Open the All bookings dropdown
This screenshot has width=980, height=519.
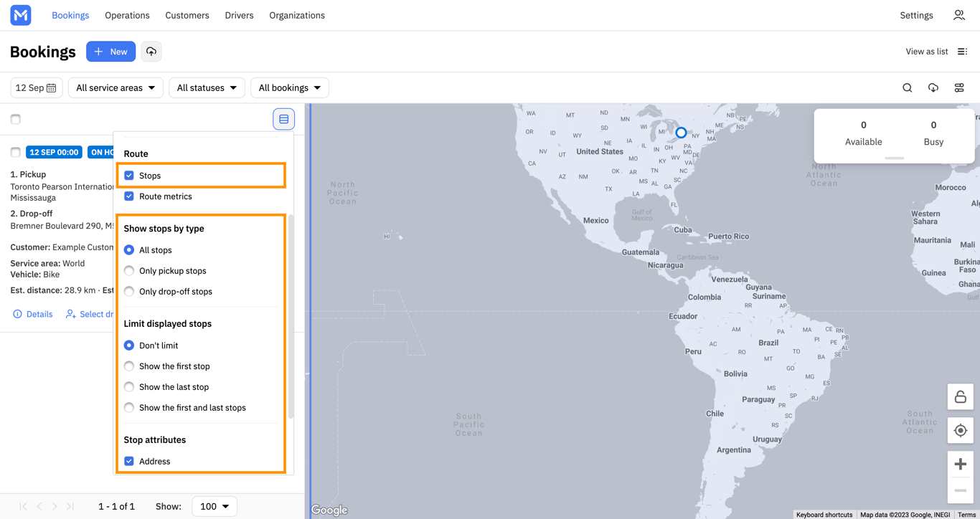coord(290,87)
